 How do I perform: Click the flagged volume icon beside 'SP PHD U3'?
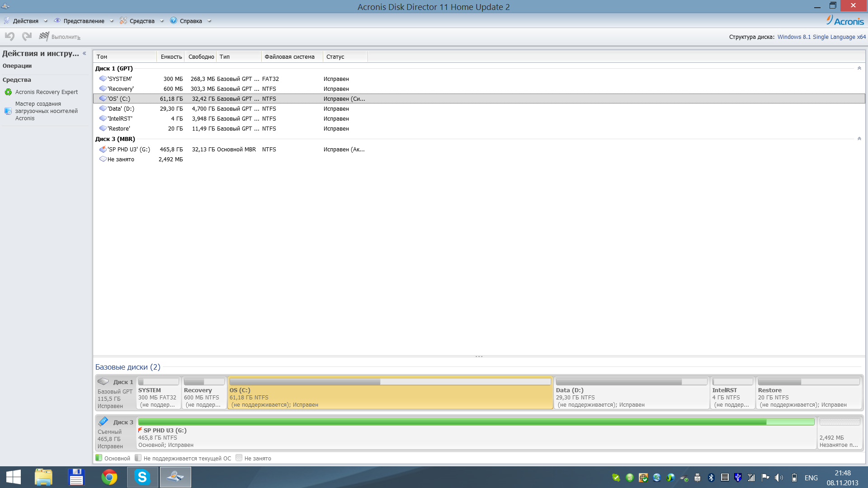pos(103,149)
